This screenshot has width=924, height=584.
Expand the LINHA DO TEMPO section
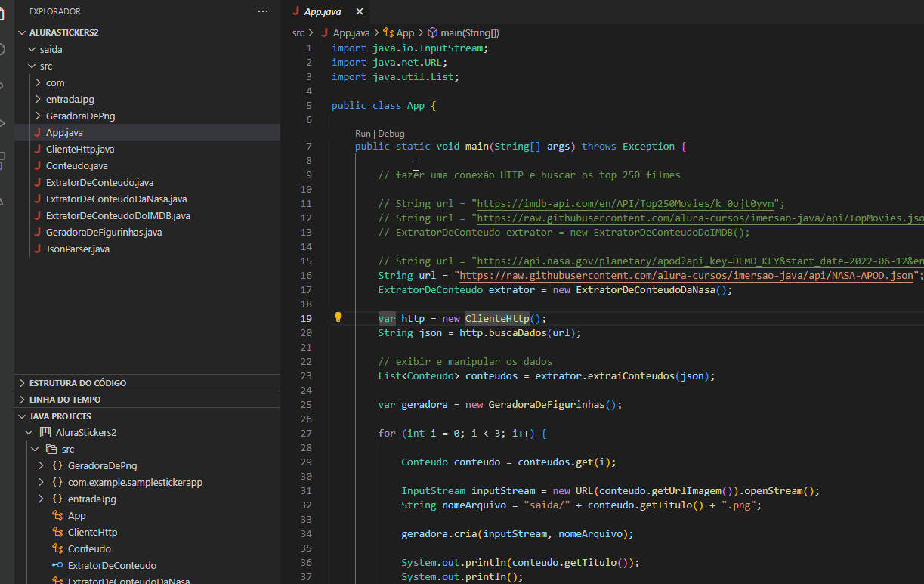(x=147, y=399)
